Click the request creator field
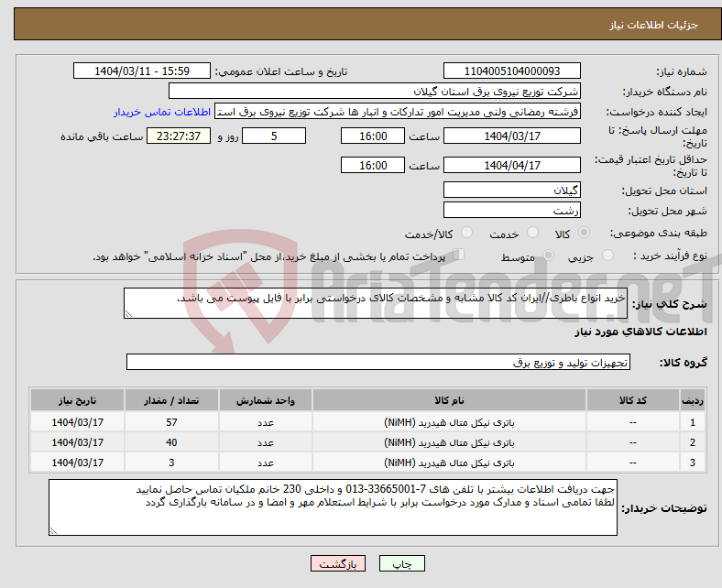This screenshot has width=722, height=588. point(398,112)
